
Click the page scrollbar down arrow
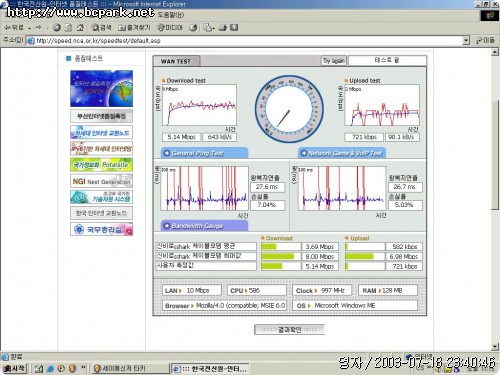tap(495, 347)
